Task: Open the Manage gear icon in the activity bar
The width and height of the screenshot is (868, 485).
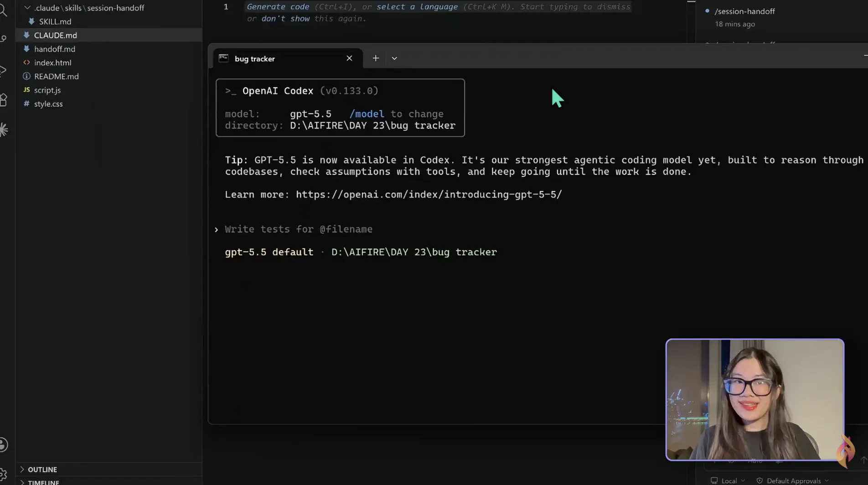Action: click(4, 475)
